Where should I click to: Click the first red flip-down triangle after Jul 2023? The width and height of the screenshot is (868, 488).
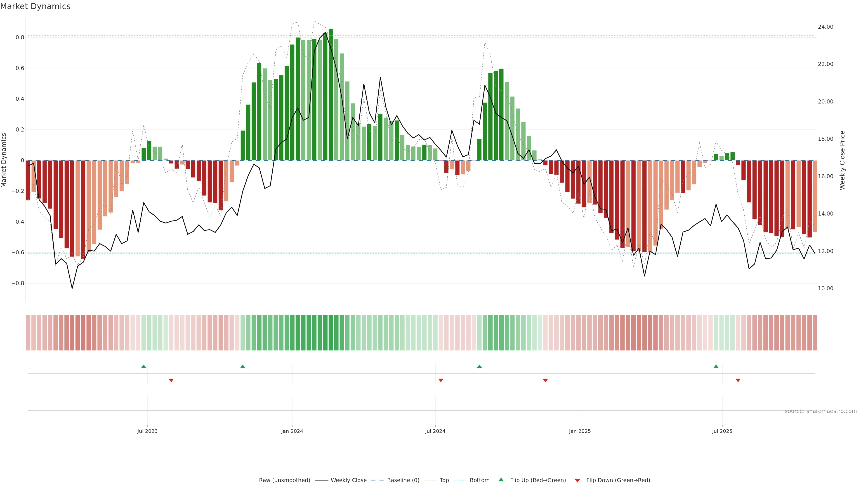pos(171,380)
